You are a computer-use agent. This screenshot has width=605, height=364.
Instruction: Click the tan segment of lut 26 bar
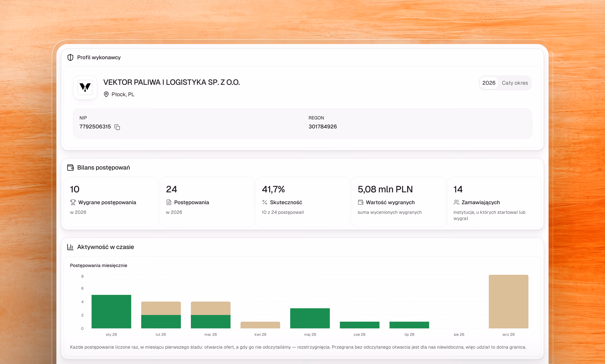161,308
